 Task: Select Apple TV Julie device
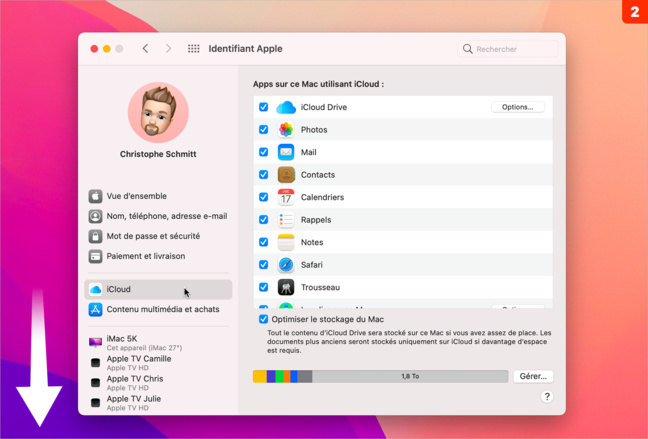[158, 403]
